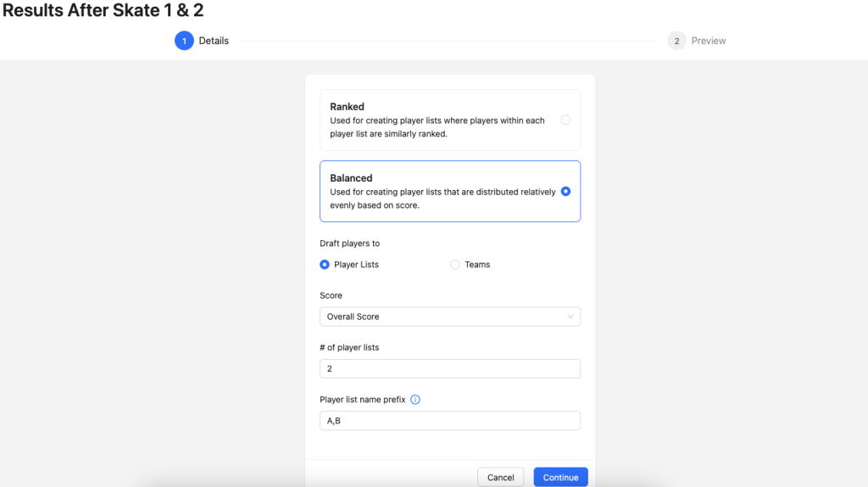Click the Ranked card title
The width and height of the screenshot is (868, 487).
347,107
